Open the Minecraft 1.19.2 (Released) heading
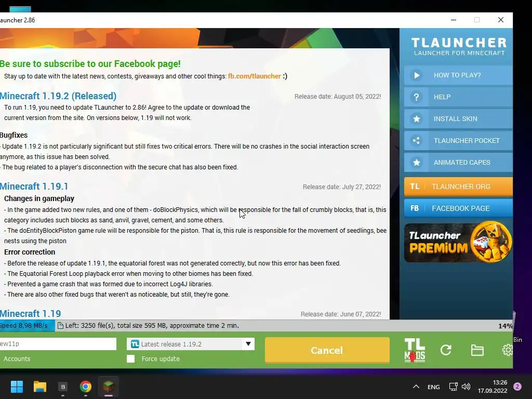Image resolution: width=532 pixels, height=399 pixels. pos(58,96)
